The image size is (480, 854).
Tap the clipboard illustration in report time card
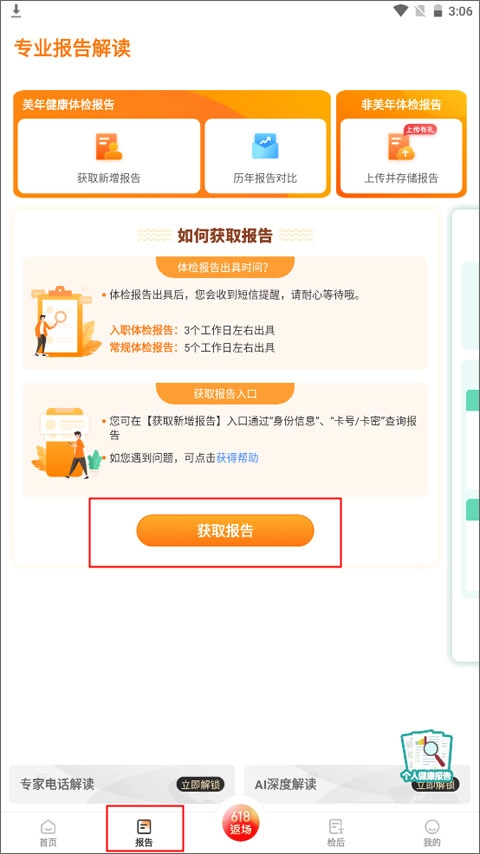(65, 322)
